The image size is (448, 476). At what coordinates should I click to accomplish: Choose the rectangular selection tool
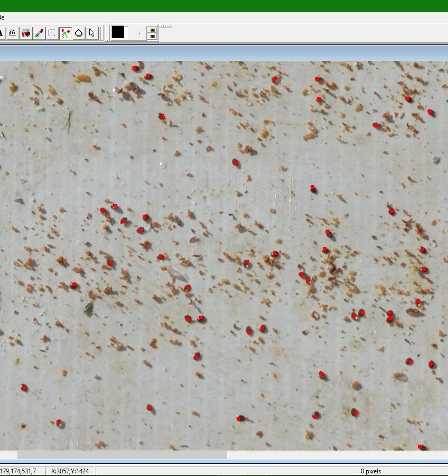coord(52,33)
